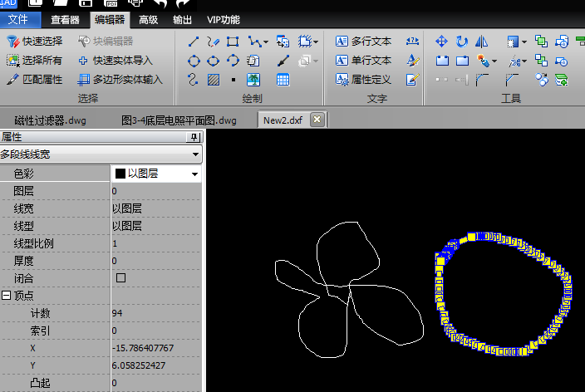Select the Arc drawing tool
The height and width of the screenshot is (392, 585).
coord(233,61)
